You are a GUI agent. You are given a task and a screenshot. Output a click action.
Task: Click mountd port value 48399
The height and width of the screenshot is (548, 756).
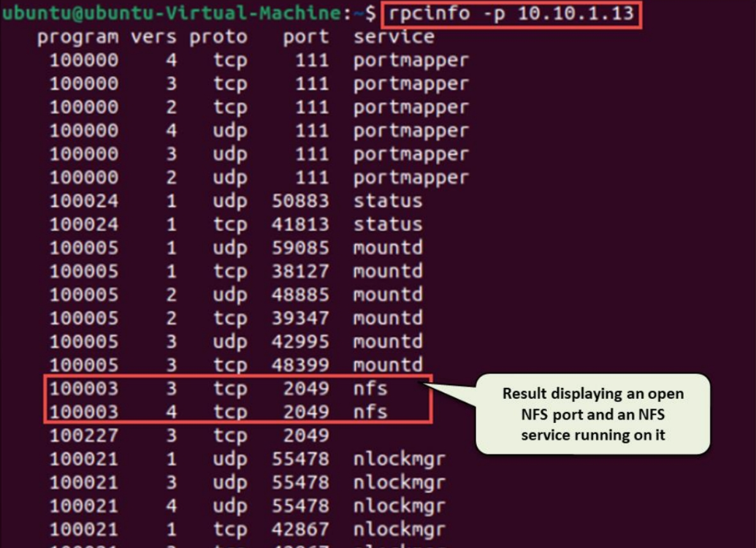coord(300,365)
